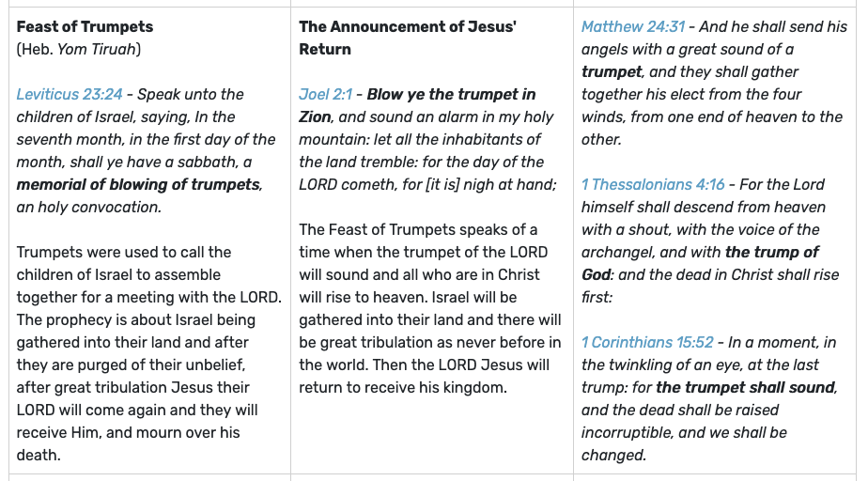The height and width of the screenshot is (481, 868).
Task: Open the Leviticus 23:24 verse link
Action: pos(70,95)
